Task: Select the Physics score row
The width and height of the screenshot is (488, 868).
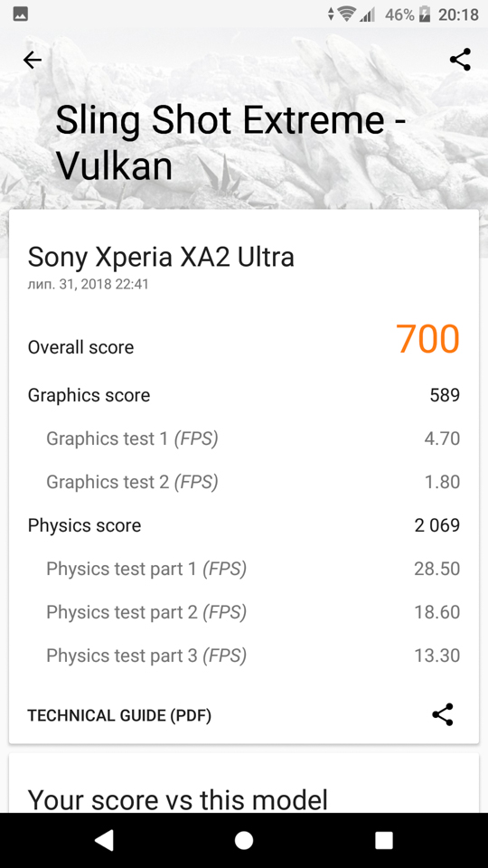Action: [243, 524]
